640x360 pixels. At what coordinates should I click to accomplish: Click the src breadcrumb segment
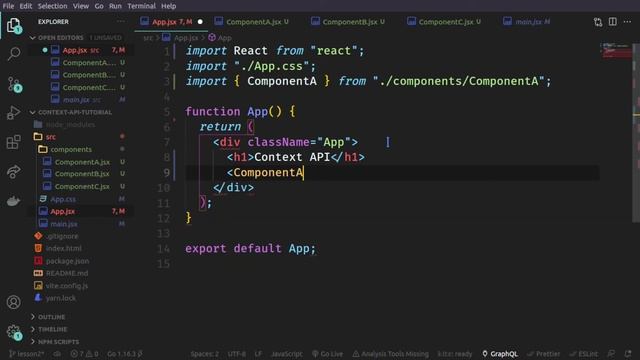point(148,38)
